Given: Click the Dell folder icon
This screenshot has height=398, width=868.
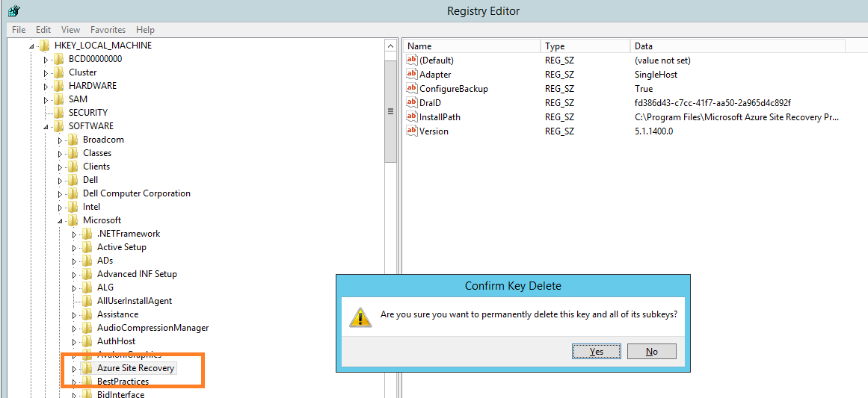Looking at the screenshot, I should (73, 180).
